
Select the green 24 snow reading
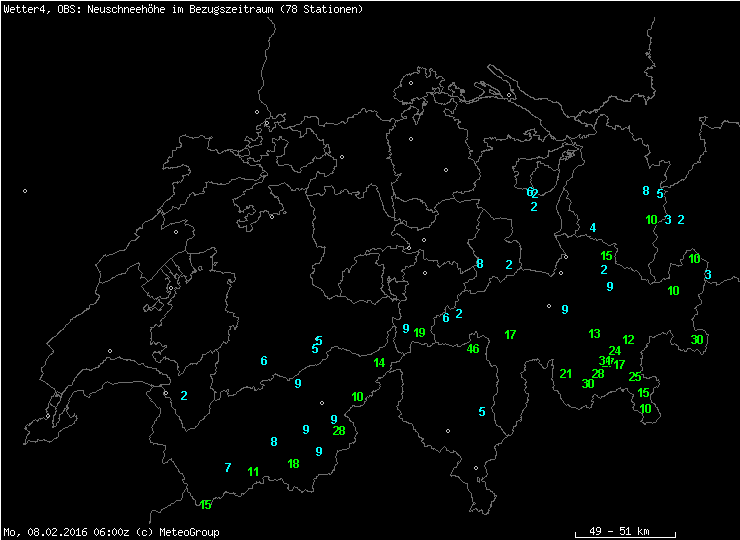tap(615, 351)
